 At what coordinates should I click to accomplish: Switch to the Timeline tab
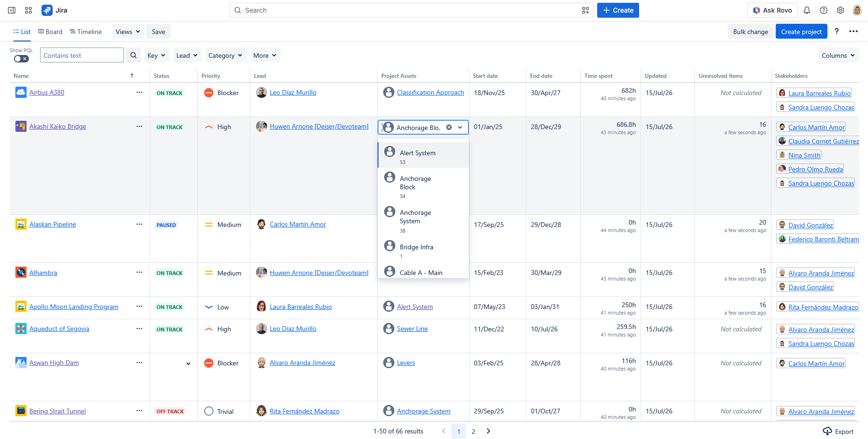coord(86,32)
